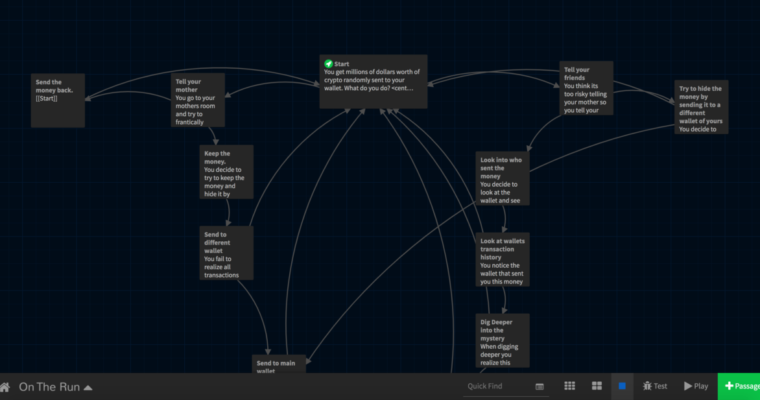The height and width of the screenshot is (400, 760).
Task: Click the Quick Find search field
Action: point(497,386)
